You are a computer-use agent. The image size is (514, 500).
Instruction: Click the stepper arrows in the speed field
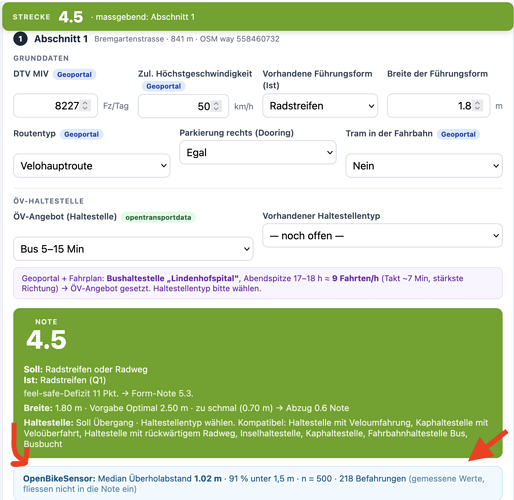pos(216,106)
